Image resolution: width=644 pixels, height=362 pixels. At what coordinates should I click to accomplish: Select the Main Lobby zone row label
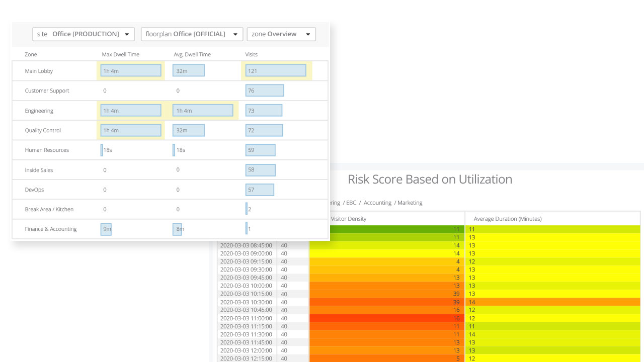tap(39, 71)
